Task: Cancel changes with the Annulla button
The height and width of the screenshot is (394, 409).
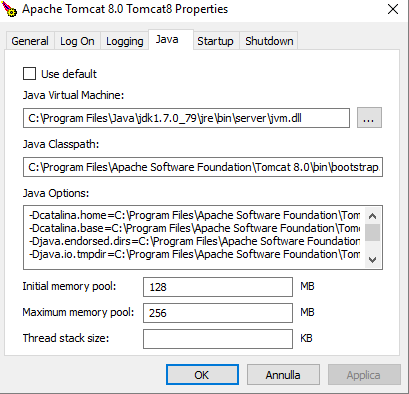Action: pos(283,375)
